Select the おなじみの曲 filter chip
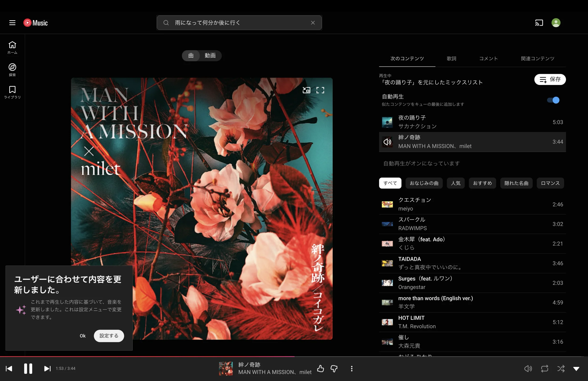Screen dimensions: 588x381 424,183
